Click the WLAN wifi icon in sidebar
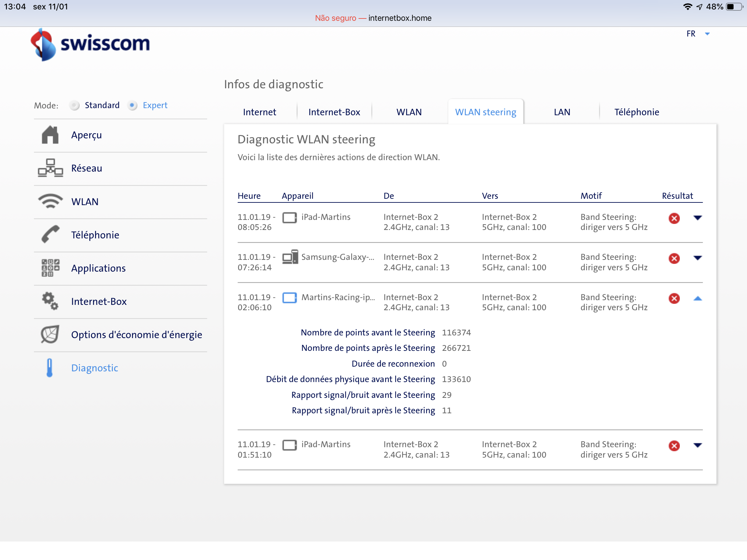The image size is (747, 560). tap(50, 201)
